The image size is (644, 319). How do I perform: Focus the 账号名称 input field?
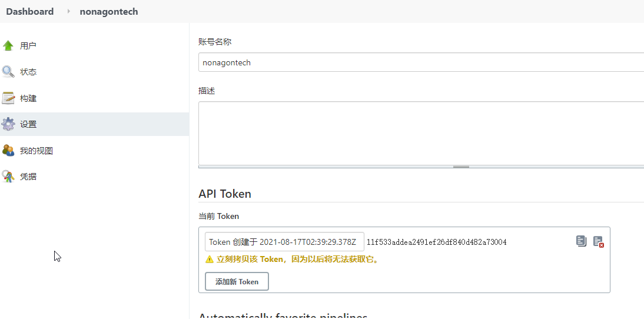(420, 62)
